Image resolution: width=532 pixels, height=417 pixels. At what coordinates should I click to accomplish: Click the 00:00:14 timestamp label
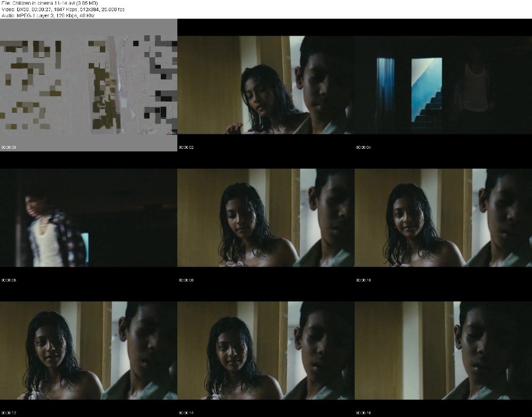186,413
